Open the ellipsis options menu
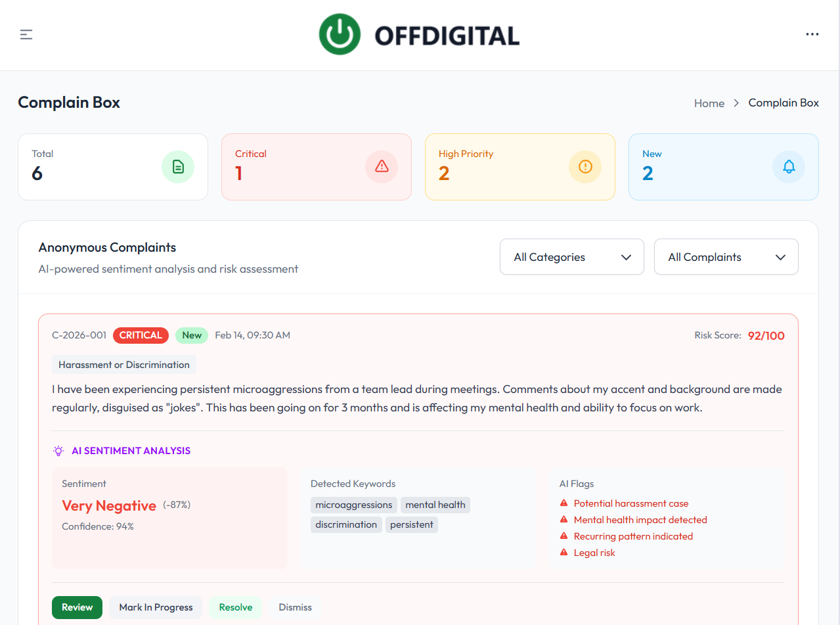840x625 pixels. (812, 34)
